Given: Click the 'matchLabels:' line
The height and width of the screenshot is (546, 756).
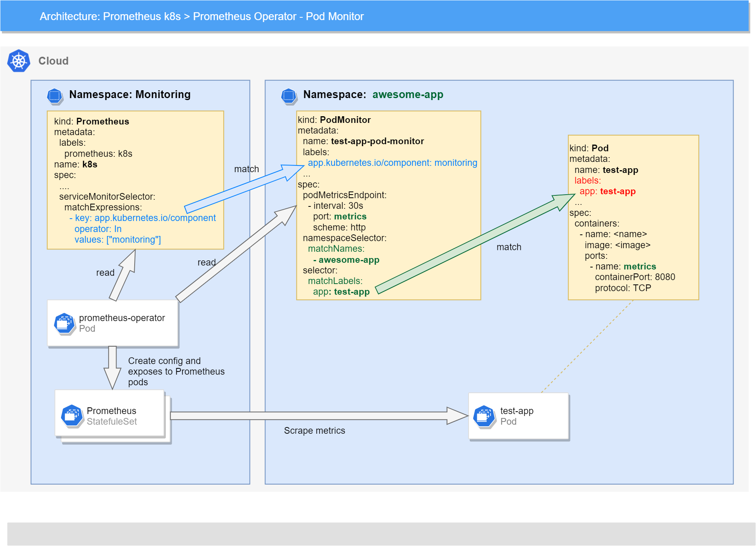Looking at the screenshot, I should 335,281.
